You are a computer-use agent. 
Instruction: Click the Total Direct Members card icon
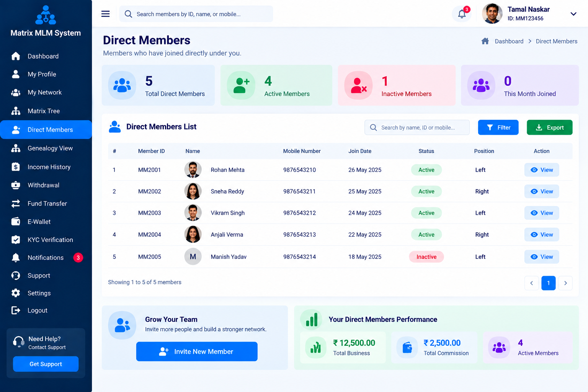pyautogui.click(x=122, y=85)
